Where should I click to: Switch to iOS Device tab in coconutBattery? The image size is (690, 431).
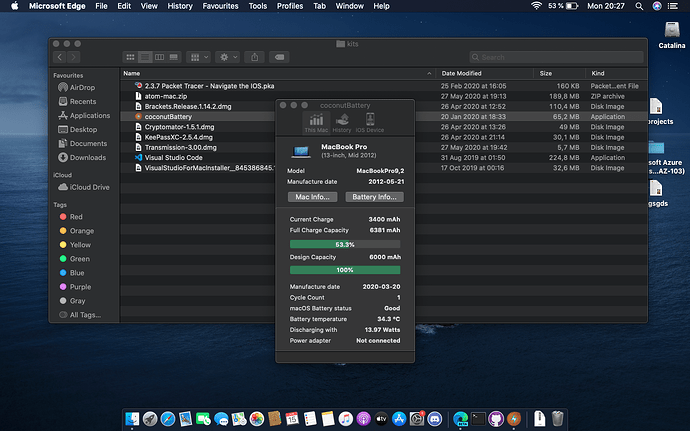[x=370, y=122]
